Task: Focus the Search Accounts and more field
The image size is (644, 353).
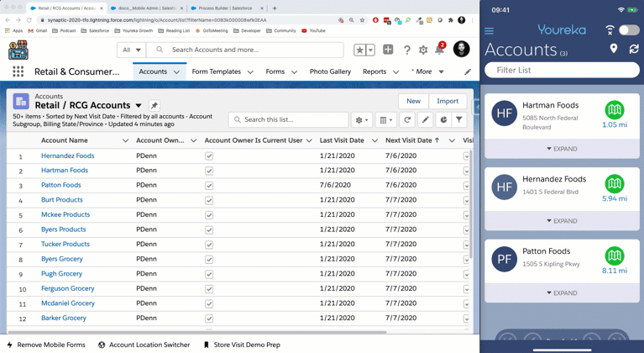Action: 245,50
